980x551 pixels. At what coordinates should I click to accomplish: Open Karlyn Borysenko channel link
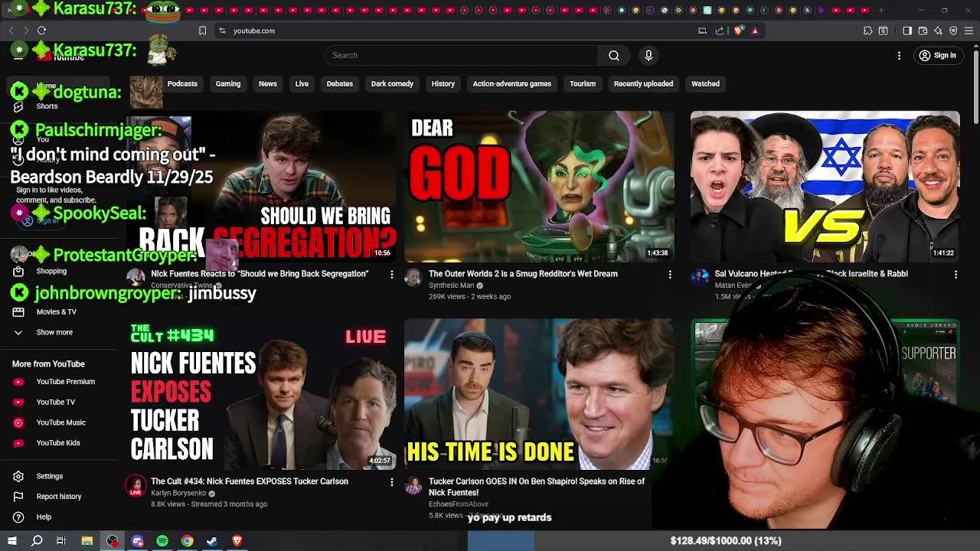178,494
